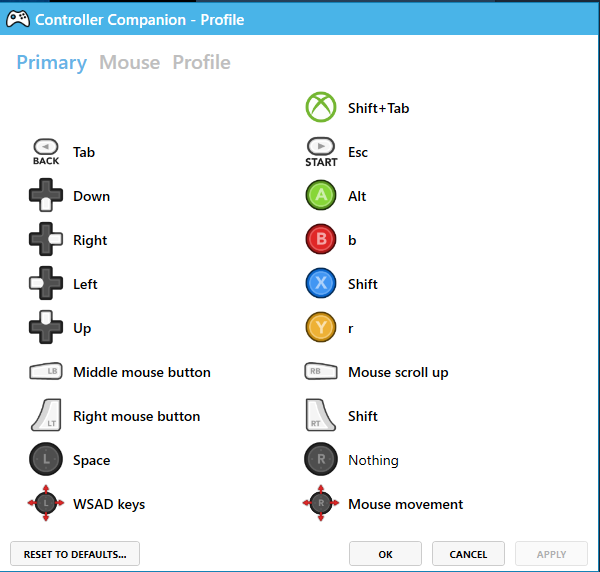Click the green Xbox Guide button icon

(x=321, y=108)
